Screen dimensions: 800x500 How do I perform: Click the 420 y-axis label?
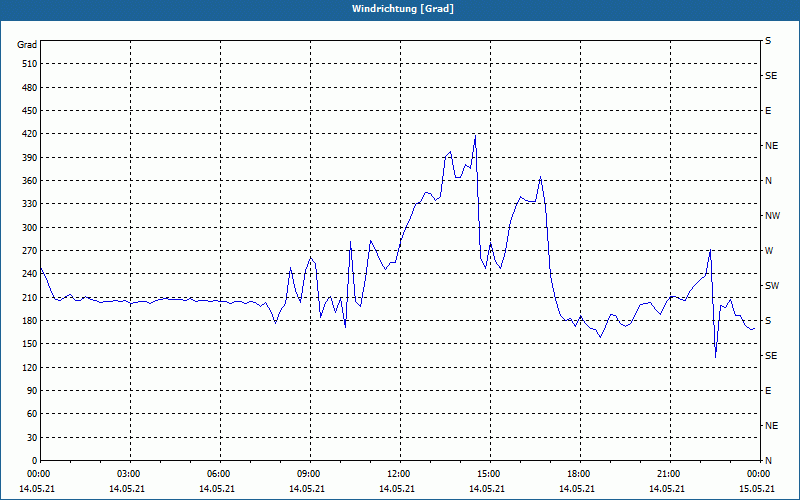click(29, 134)
